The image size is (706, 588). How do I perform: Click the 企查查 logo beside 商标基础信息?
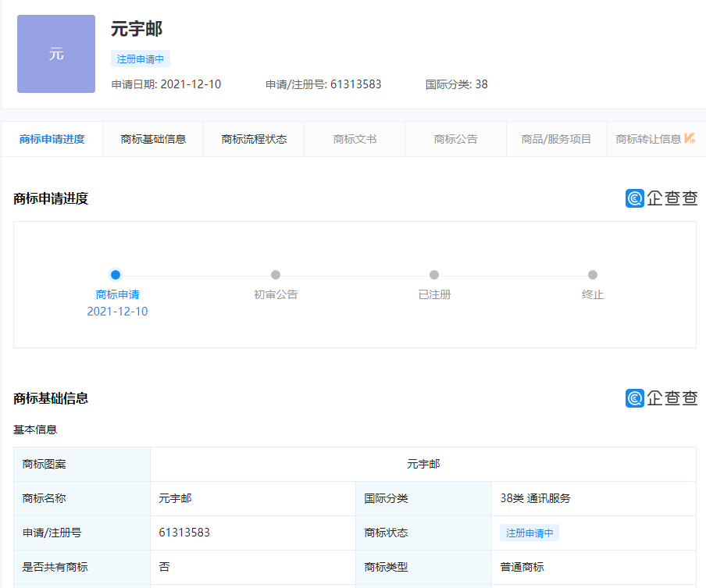(661, 398)
